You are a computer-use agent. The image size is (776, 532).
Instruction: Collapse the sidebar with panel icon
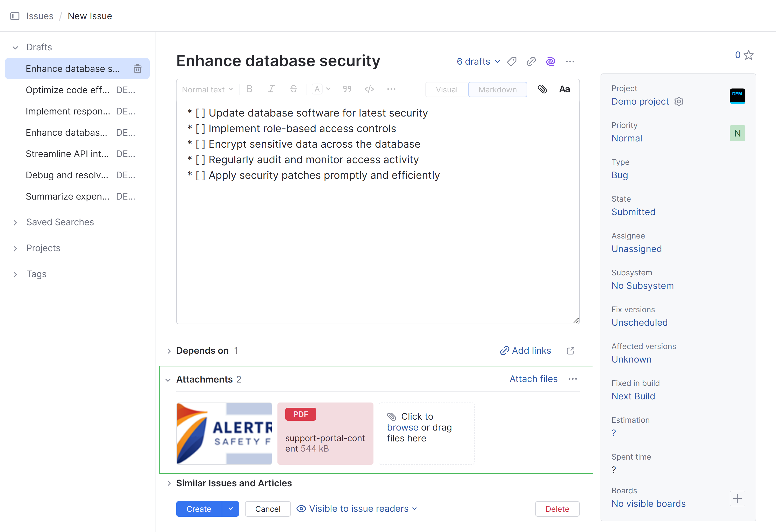tap(15, 16)
